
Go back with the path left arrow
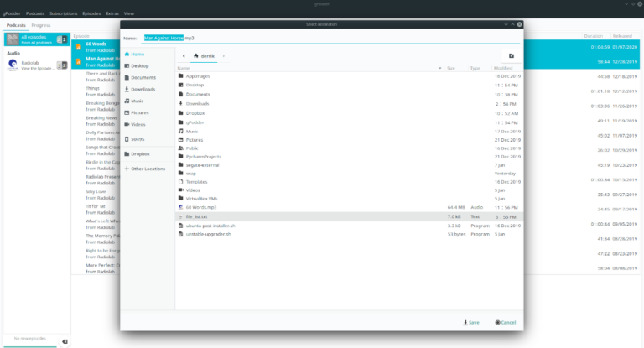[x=184, y=56]
